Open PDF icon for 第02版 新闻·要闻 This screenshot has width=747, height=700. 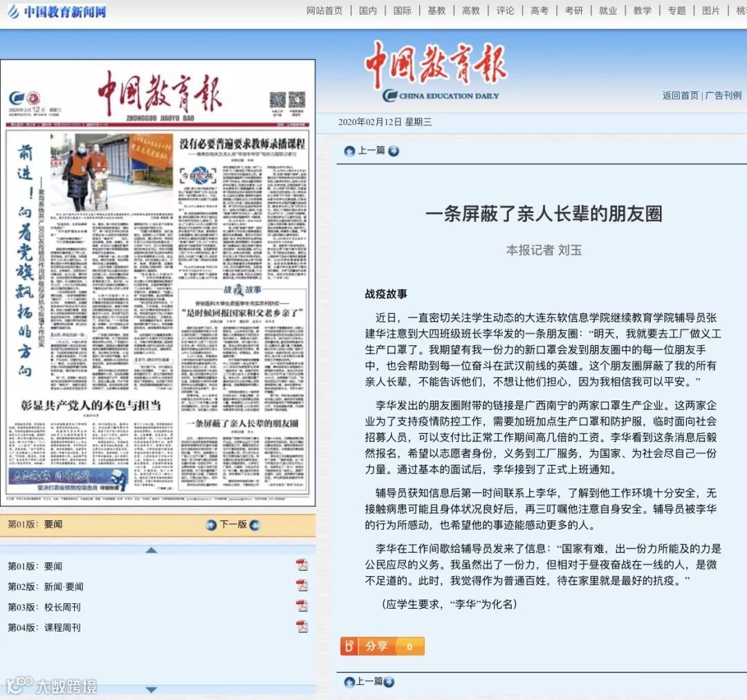point(302,586)
